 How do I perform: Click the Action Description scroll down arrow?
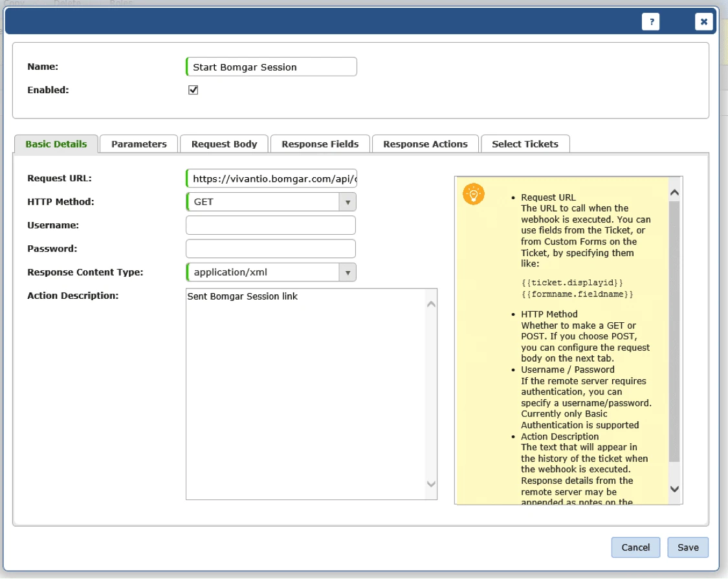point(432,484)
